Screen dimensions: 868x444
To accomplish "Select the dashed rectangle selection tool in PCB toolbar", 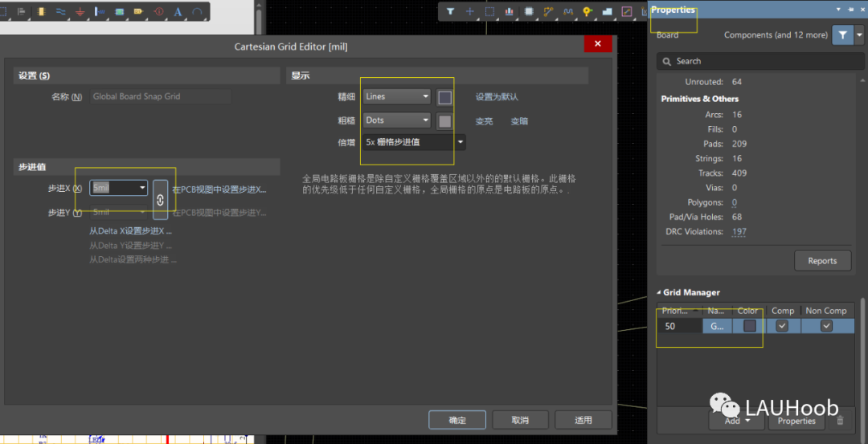I will pos(490,11).
